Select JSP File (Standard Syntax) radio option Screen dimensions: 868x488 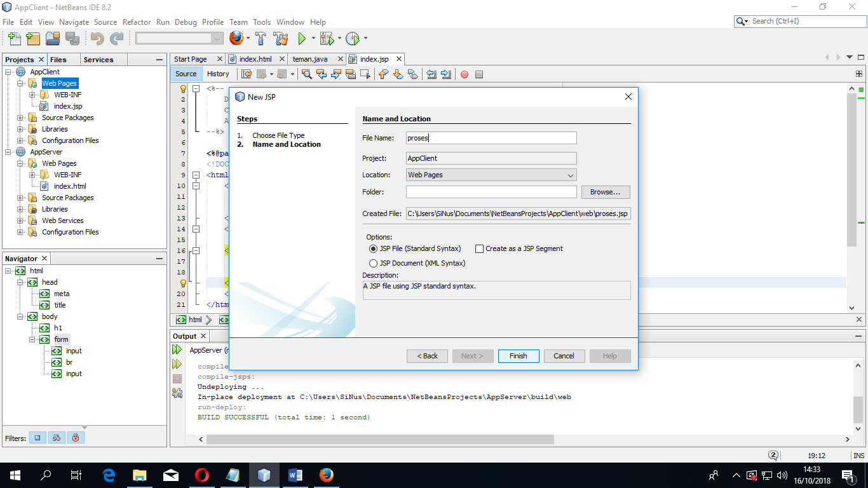[x=374, y=248]
